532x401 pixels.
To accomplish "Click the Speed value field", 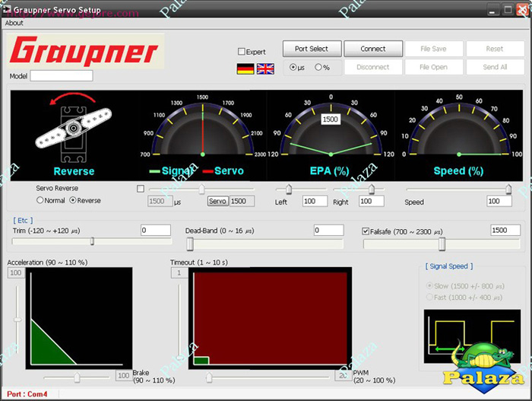I will click(499, 201).
